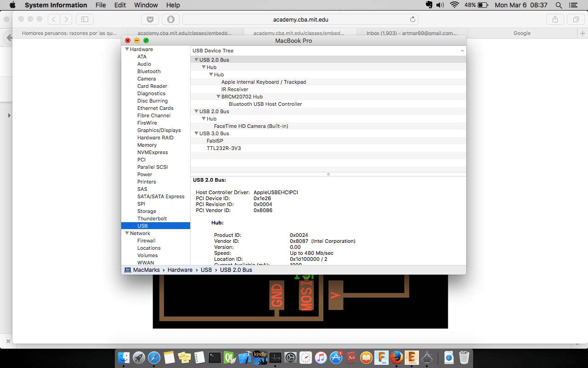Screen dimensions: 588x368
Task: Collapse the Network section in sidebar
Action: [127, 233]
